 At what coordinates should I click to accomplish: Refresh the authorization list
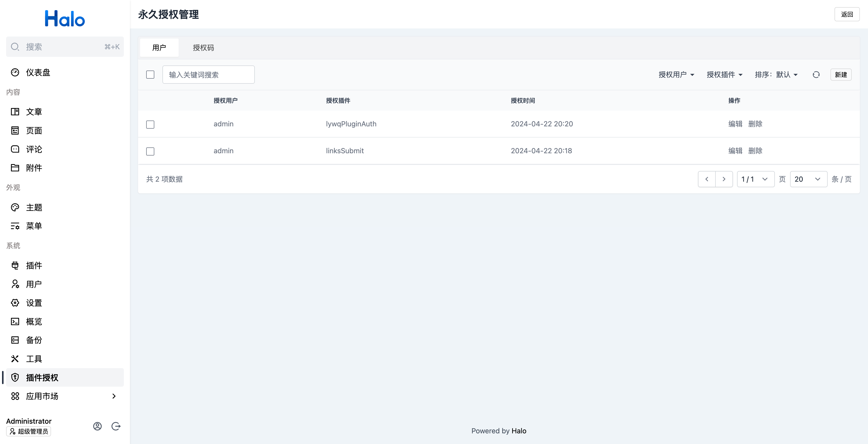pos(816,75)
